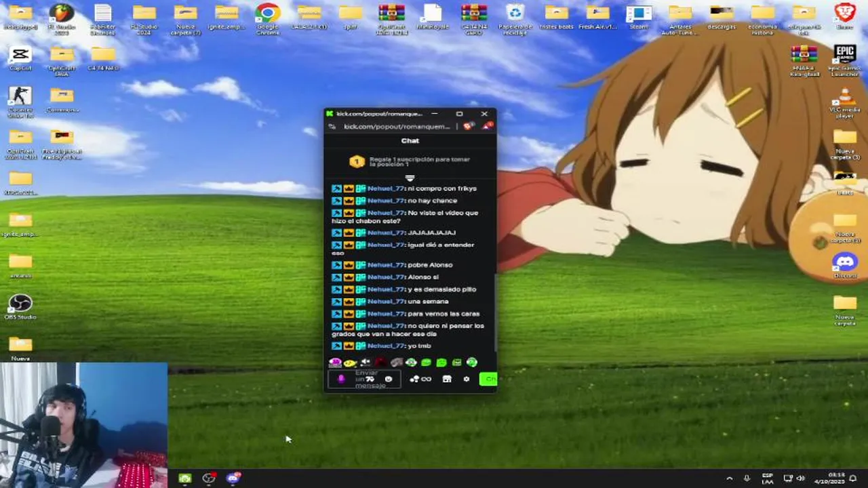Screen dimensions: 868x488
Task: Click the chat window vertical scrollbar
Action: (x=495, y=312)
